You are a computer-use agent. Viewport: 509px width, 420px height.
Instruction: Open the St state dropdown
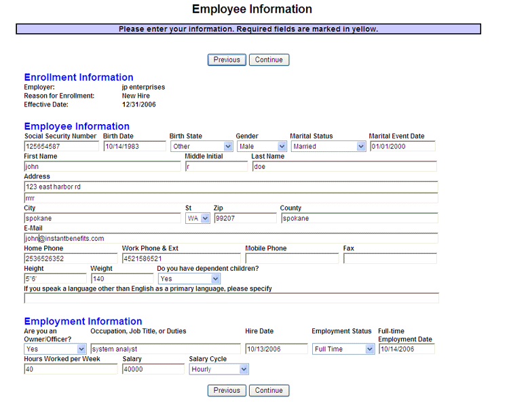(x=197, y=218)
